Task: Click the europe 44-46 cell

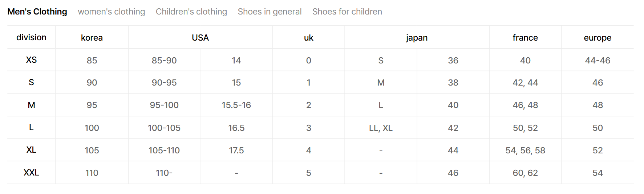Action: pos(598,61)
